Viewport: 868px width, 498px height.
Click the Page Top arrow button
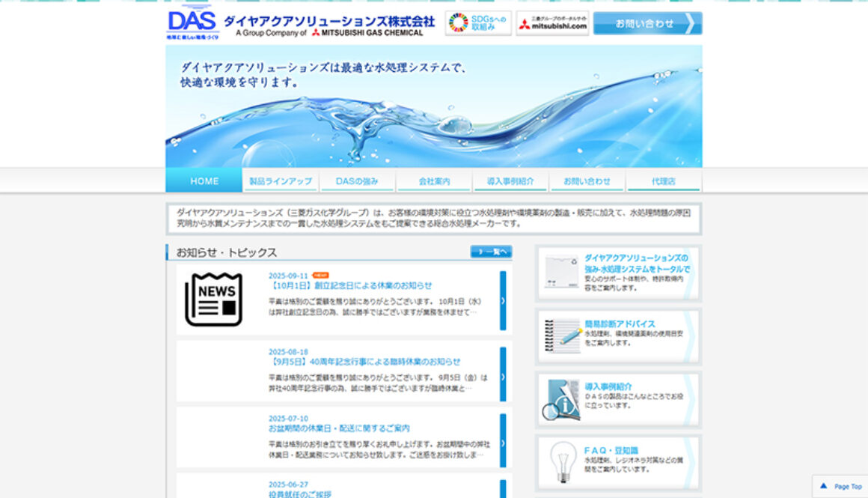point(840,486)
